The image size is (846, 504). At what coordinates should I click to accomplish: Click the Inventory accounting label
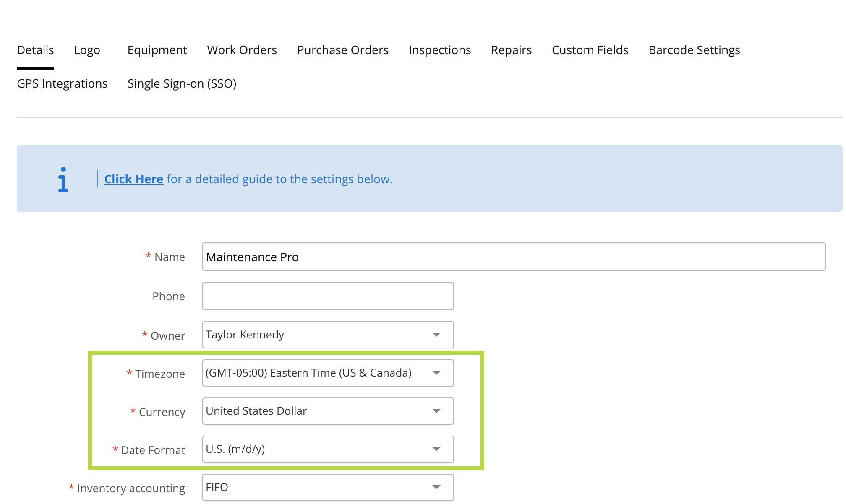point(131,488)
